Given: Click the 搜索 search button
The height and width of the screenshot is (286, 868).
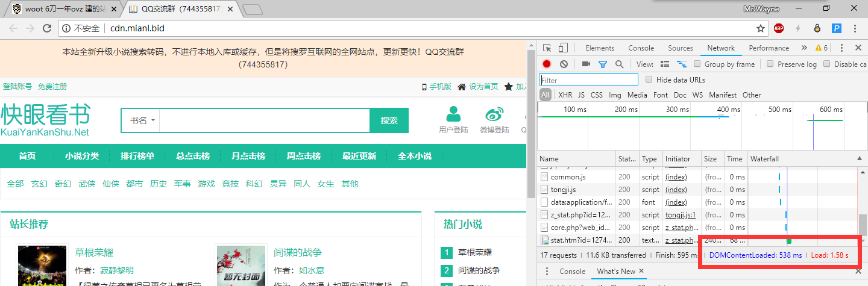Looking at the screenshot, I should point(389,120).
